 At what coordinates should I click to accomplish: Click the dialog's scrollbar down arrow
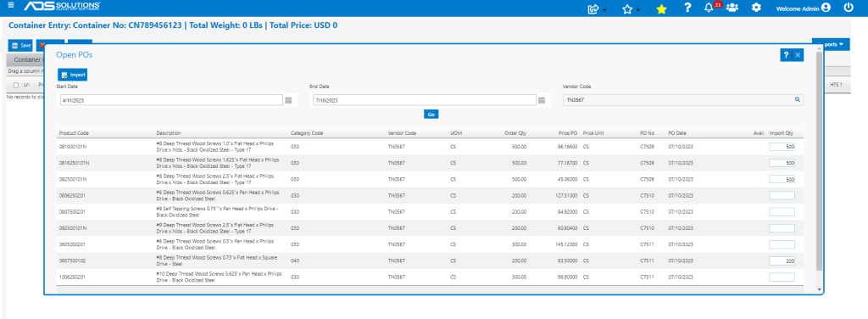(x=820, y=289)
